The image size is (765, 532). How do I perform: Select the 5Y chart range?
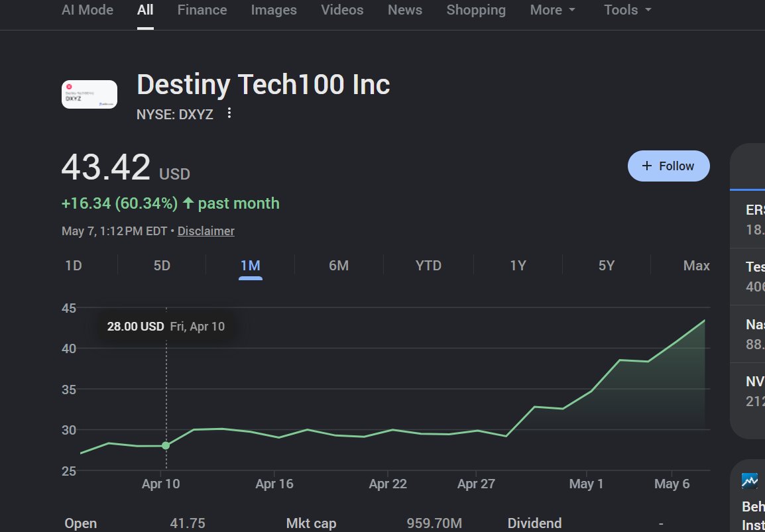click(607, 266)
